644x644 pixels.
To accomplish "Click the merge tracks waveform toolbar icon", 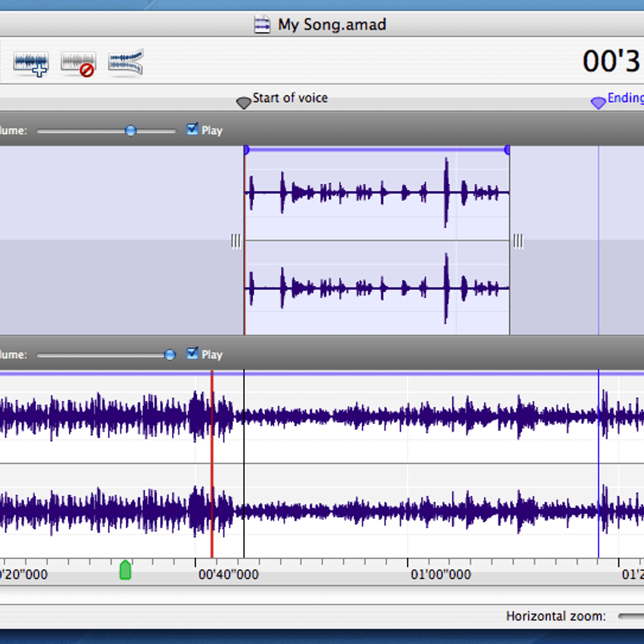I will [x=126, y=63].
